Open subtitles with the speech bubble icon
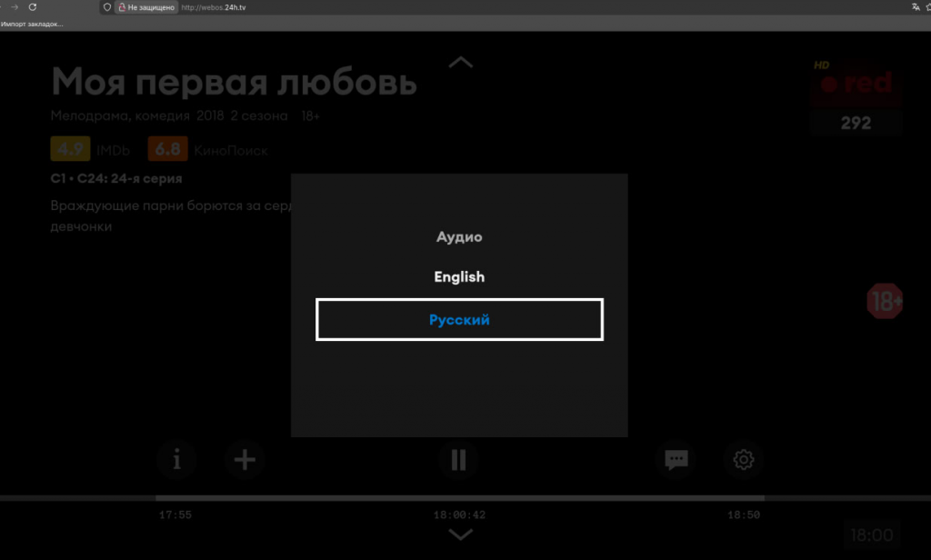This screenshot has width=931, height=560. point(676,460)
